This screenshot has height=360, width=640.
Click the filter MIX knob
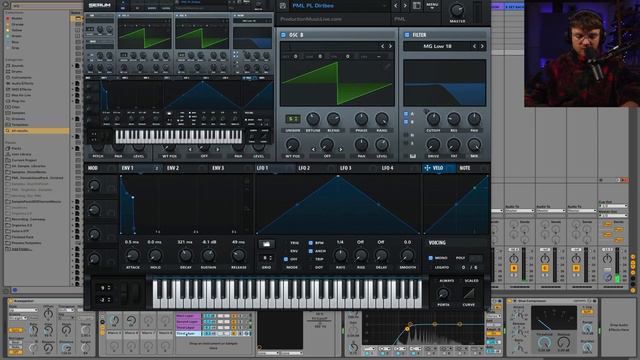click(474, 145)
